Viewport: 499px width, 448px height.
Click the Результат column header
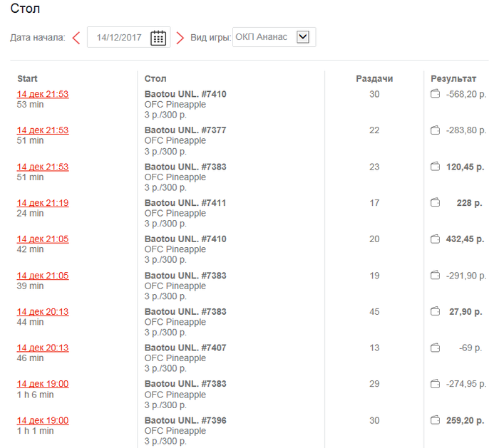[x=453, y=79]
